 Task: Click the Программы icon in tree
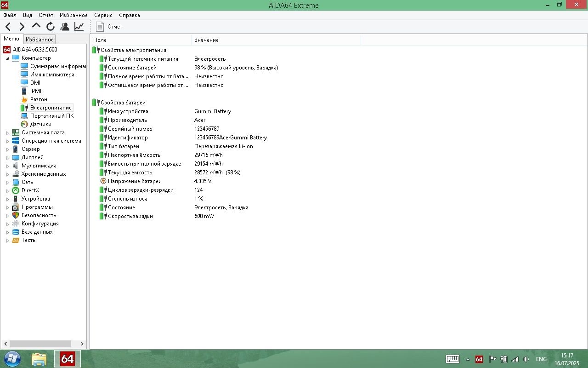point(16,207)
